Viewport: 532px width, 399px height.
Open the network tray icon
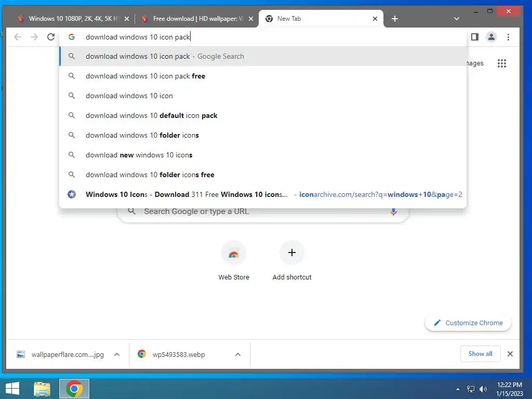(471, 389)
